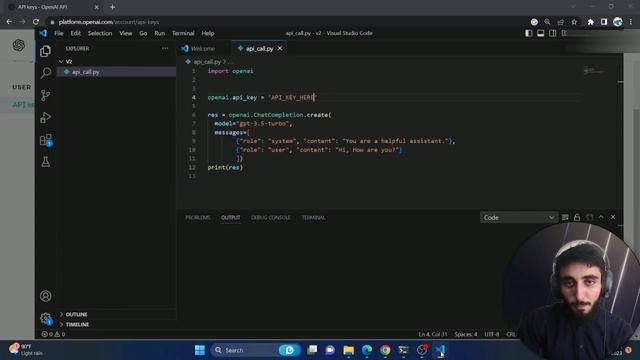This screenshot has height=360, width=640.
Task: Open Chrome from taskbar
Action: (385, 350)
